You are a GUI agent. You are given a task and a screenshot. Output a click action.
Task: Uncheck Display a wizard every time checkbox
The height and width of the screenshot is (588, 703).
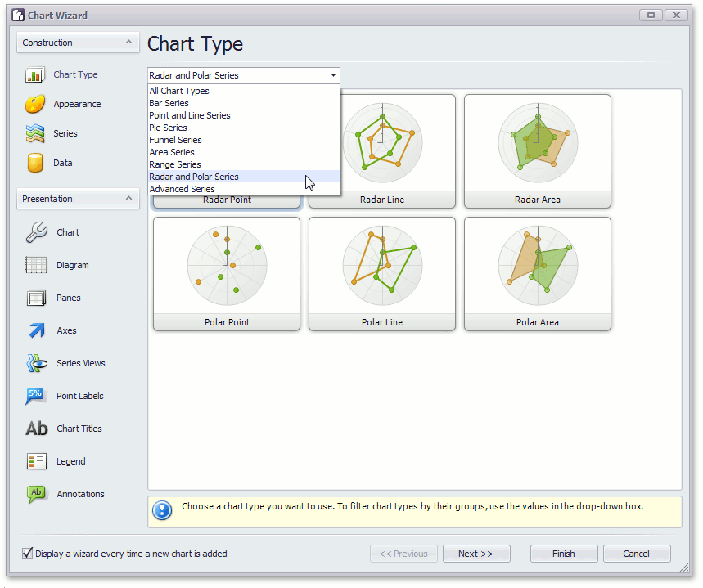(x=28, y=554)
